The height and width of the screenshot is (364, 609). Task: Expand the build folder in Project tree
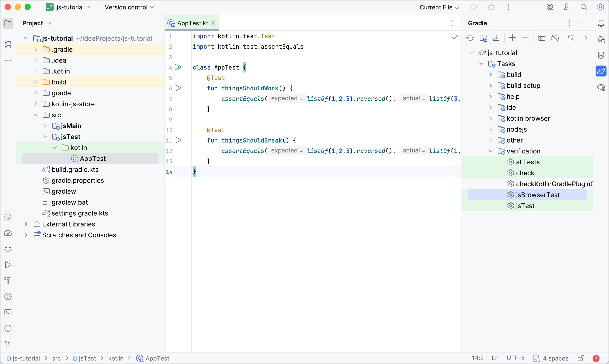pyautogui.click(x=36, y=82)
